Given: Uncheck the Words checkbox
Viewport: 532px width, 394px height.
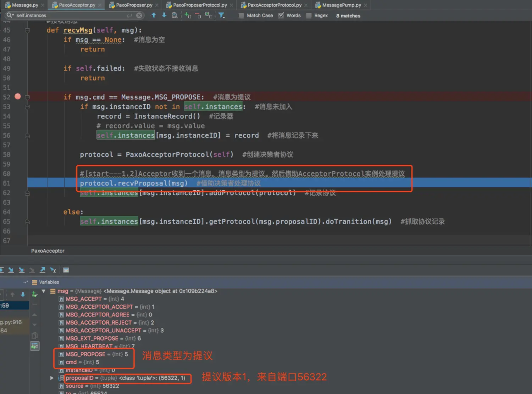Looking at the screenshot, I should [x=281, y=15].
